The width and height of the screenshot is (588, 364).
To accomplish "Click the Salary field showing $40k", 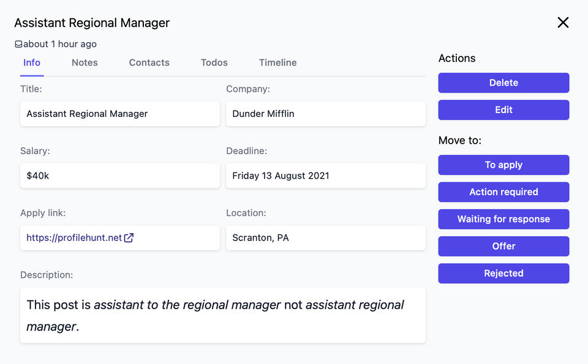I will coord(120,176).
